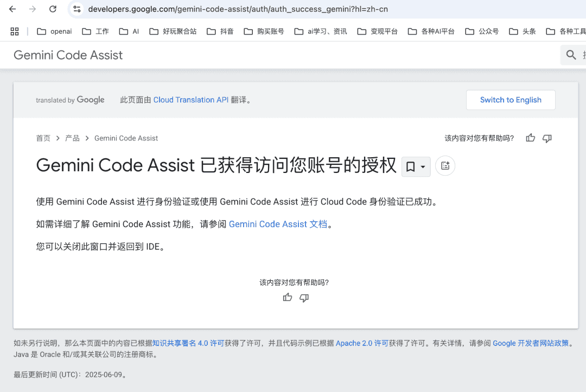Screen dimensions: 586x392
Task: Open the Apache 2.0 许可 link
Action: point(362,343)
